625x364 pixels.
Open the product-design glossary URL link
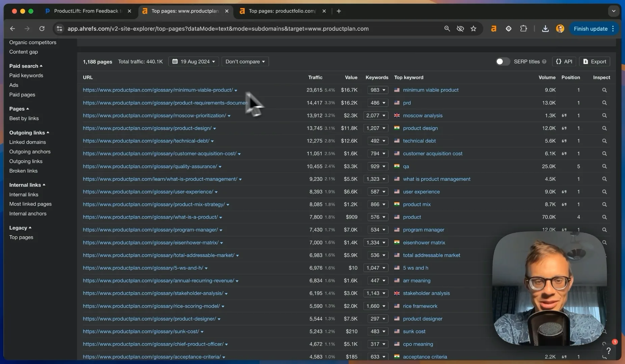147,128
